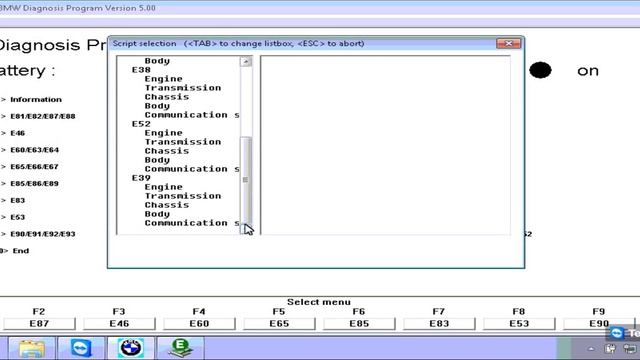Select E38 in the script list
The width and height of the screenshot is (640, 360).
(x=141, y=70)
